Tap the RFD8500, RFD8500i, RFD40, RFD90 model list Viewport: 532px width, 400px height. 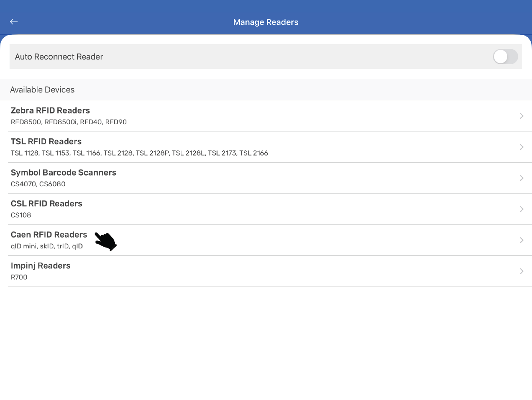tap(69, 122)
